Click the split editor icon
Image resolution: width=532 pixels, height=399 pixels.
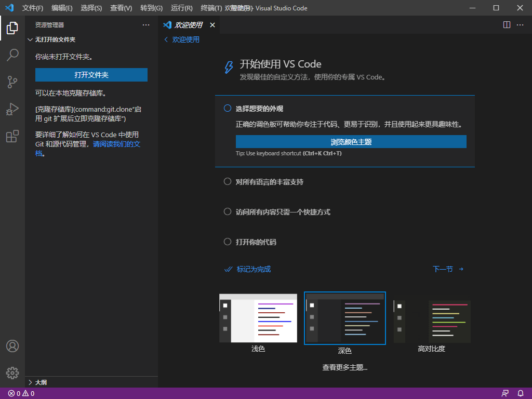pyautogui.click(x=507, y=25)
